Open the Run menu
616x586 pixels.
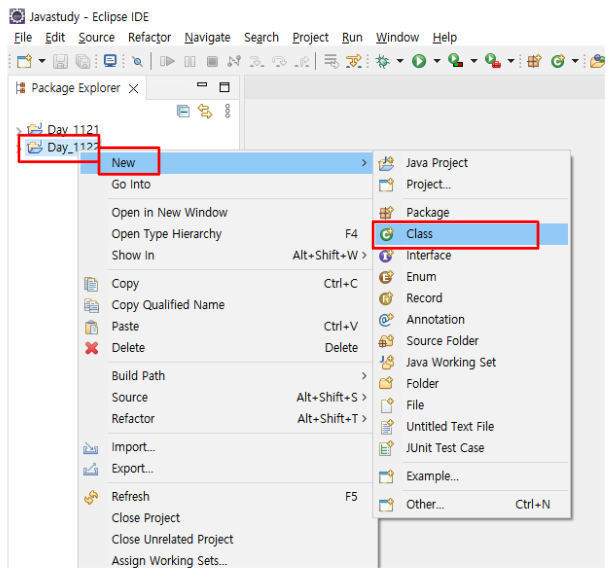tap(352, 38)
